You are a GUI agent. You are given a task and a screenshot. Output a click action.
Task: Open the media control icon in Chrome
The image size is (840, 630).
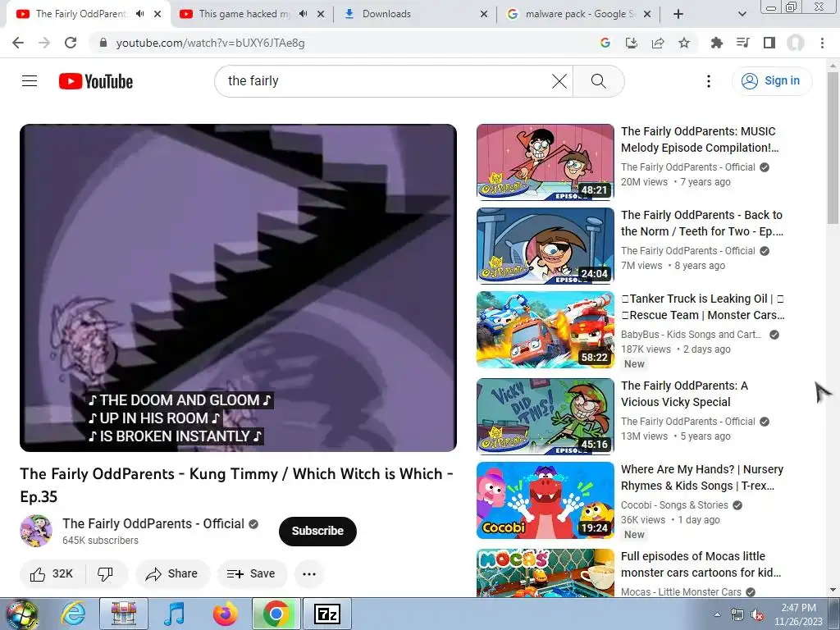[743, 43]
